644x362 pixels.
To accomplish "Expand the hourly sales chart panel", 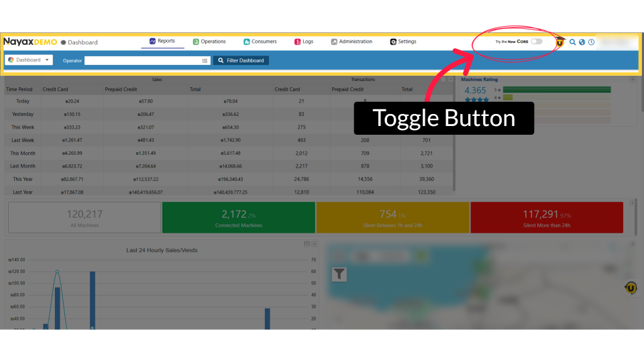I will [x=315, y=243].
